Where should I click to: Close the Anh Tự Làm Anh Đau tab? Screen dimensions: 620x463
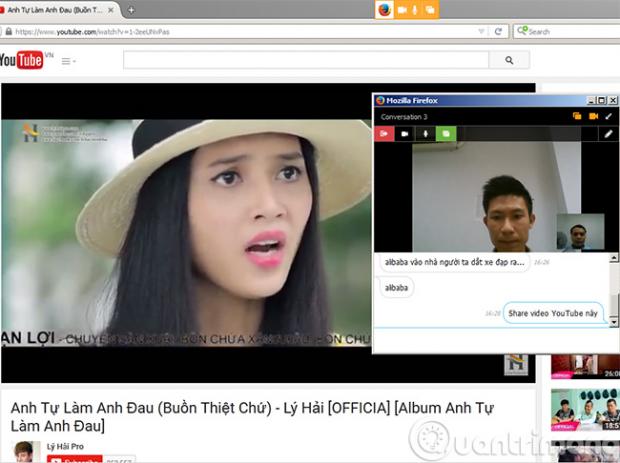tap(111, 10)
